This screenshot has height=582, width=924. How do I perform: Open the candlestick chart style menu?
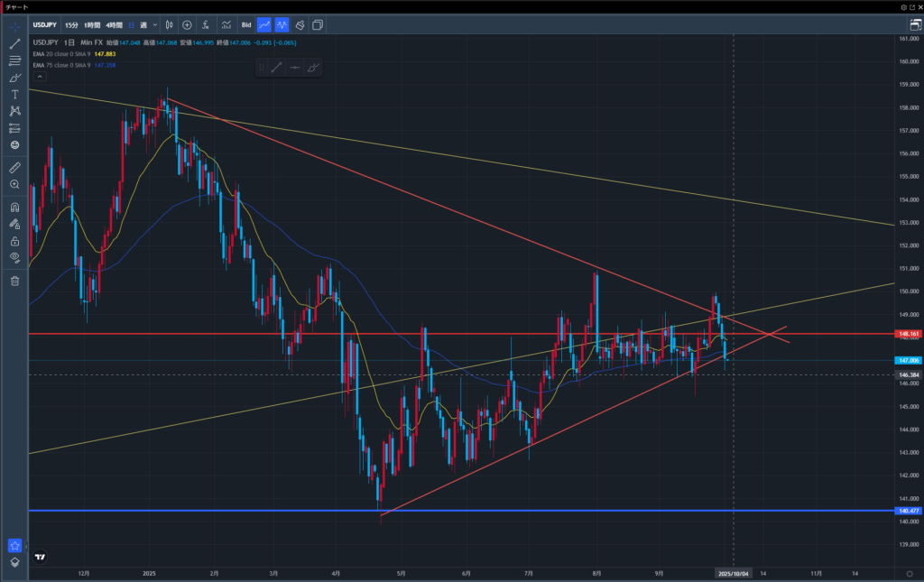(x=169, y=25)
